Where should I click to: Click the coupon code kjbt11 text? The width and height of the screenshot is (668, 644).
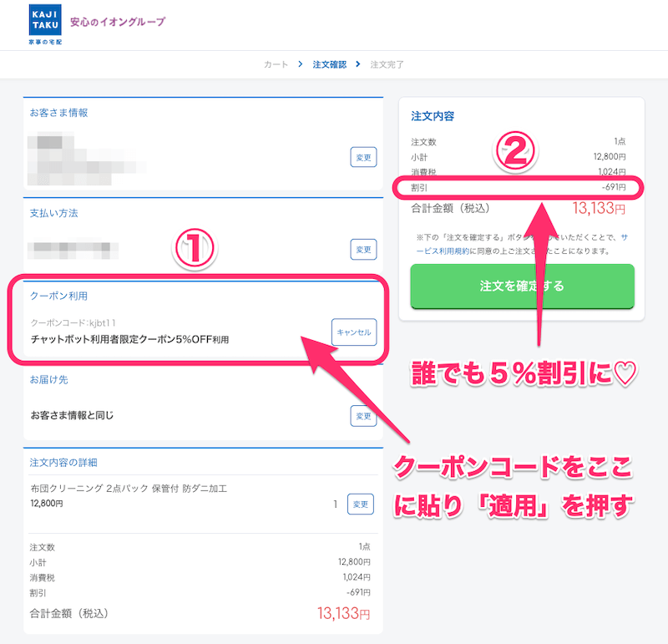pos(73,322)
